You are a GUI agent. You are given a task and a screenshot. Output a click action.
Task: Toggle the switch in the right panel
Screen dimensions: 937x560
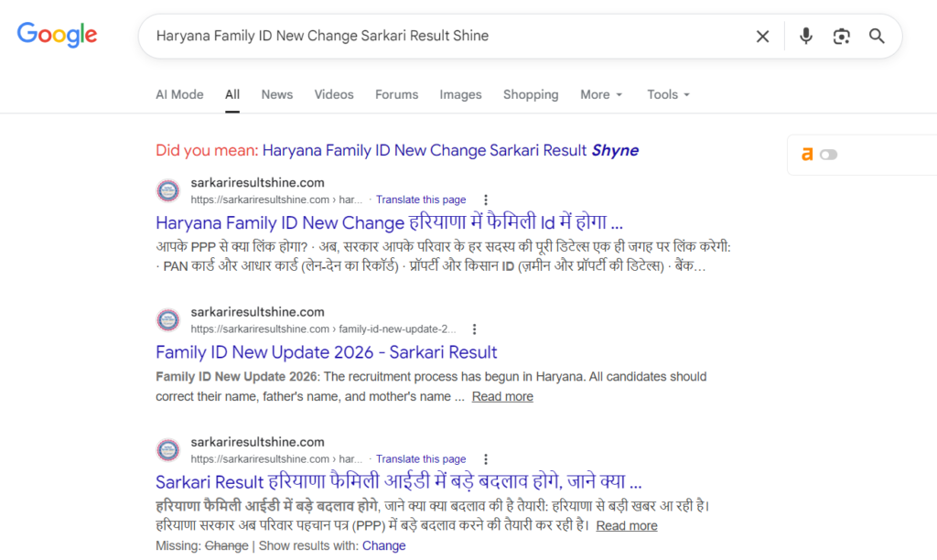(x=828, y=155)
